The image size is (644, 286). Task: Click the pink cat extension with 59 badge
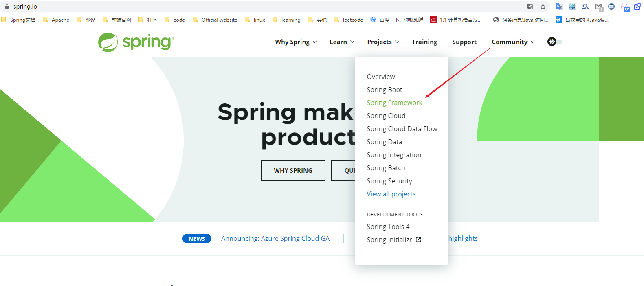tap(625, 7)
